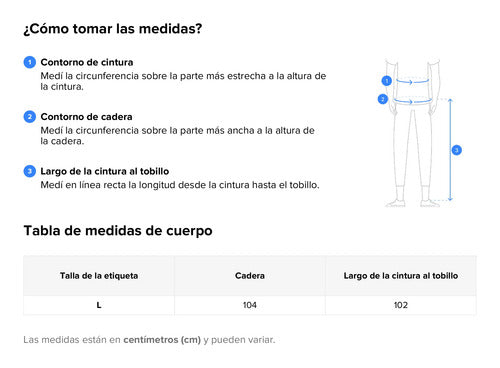Click the 'centímetros (cm)' footnote text

click(x=162, y=340)
